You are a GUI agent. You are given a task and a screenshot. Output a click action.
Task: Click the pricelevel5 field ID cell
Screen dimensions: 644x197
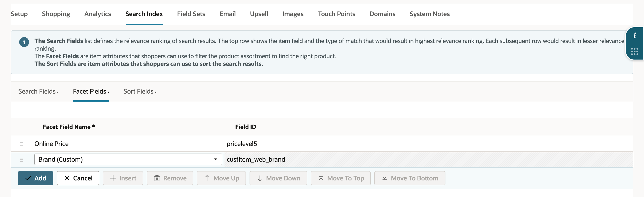coord(242,144)
